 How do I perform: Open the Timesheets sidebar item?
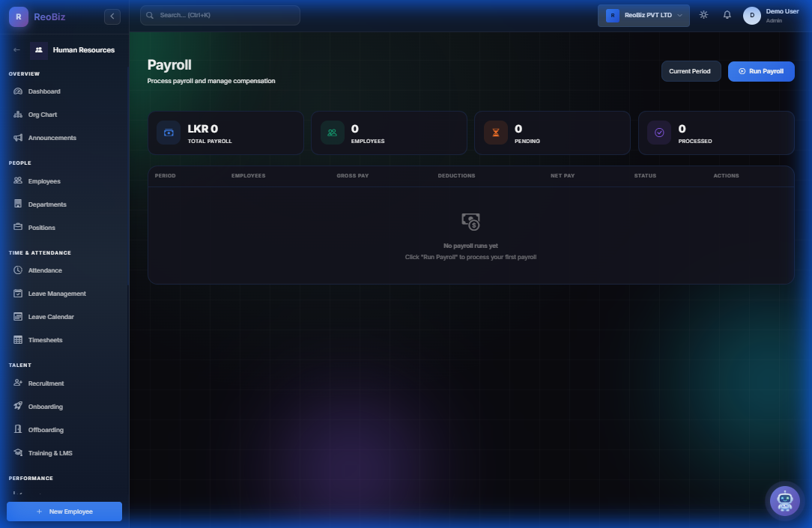tap(45, 340)
